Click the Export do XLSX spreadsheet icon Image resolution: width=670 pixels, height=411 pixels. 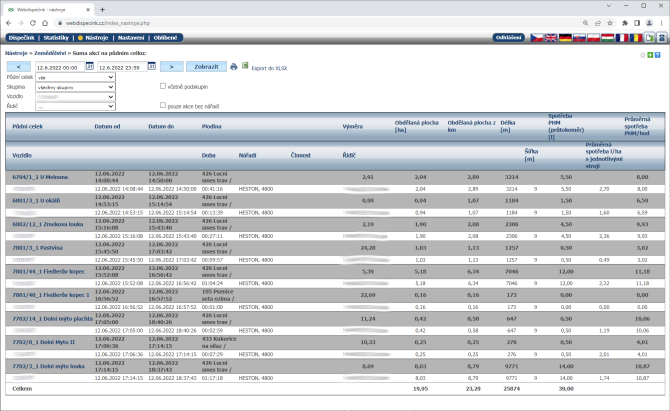coord(245,67)
